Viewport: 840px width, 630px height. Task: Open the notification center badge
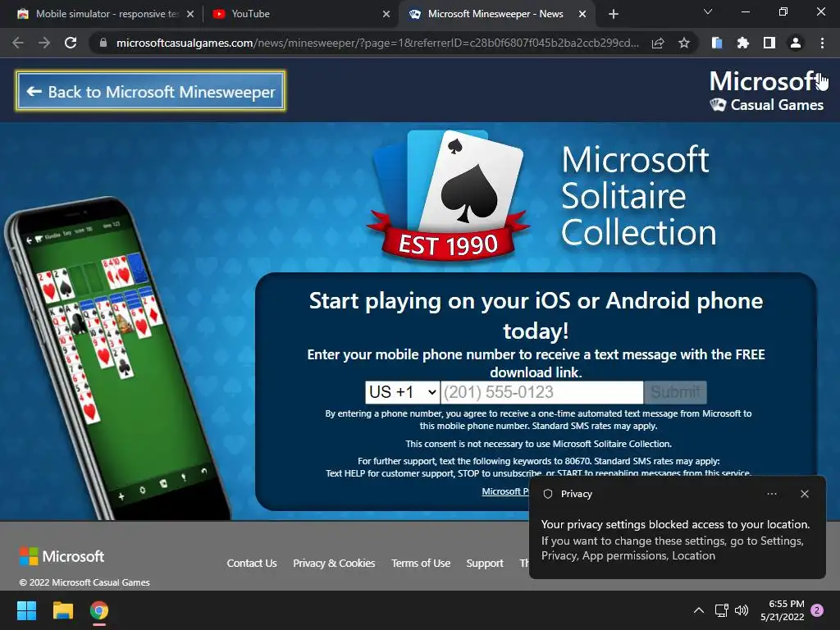pyautogui.click(x=817, y=610)
